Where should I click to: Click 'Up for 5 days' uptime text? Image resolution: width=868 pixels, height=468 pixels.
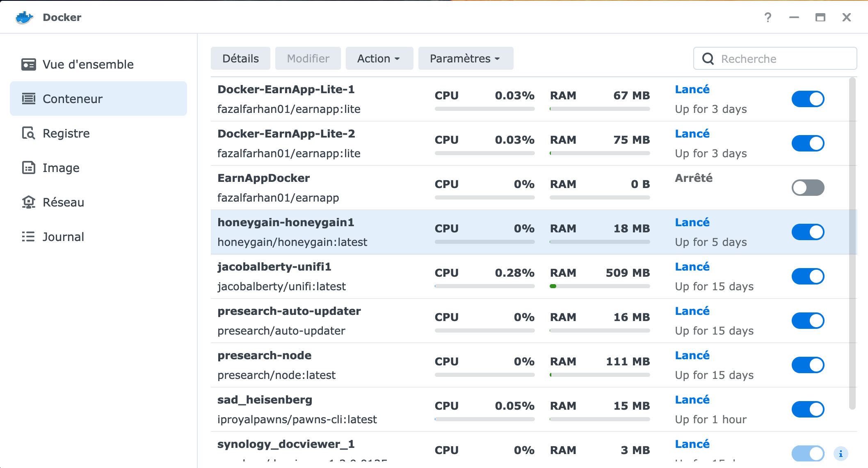711,242
